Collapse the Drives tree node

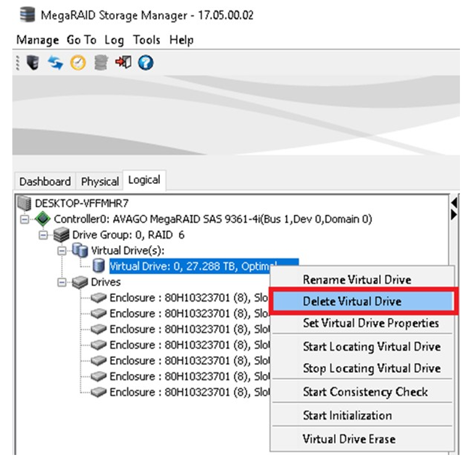[x=62, y=282]
